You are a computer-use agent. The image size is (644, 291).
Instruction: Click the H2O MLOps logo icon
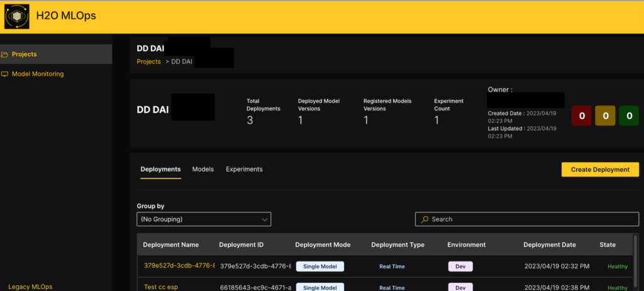17,17
